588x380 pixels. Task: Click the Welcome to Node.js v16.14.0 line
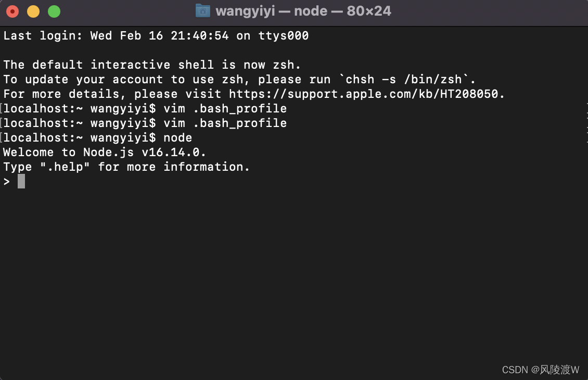pyautogui.click(x=105, y=153)
